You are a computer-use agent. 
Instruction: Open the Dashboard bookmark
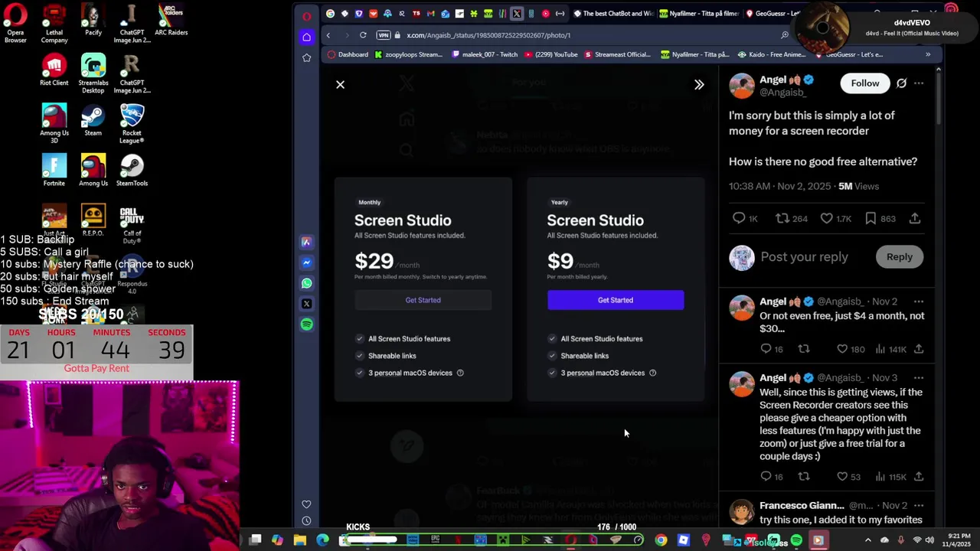pos(348,54)
